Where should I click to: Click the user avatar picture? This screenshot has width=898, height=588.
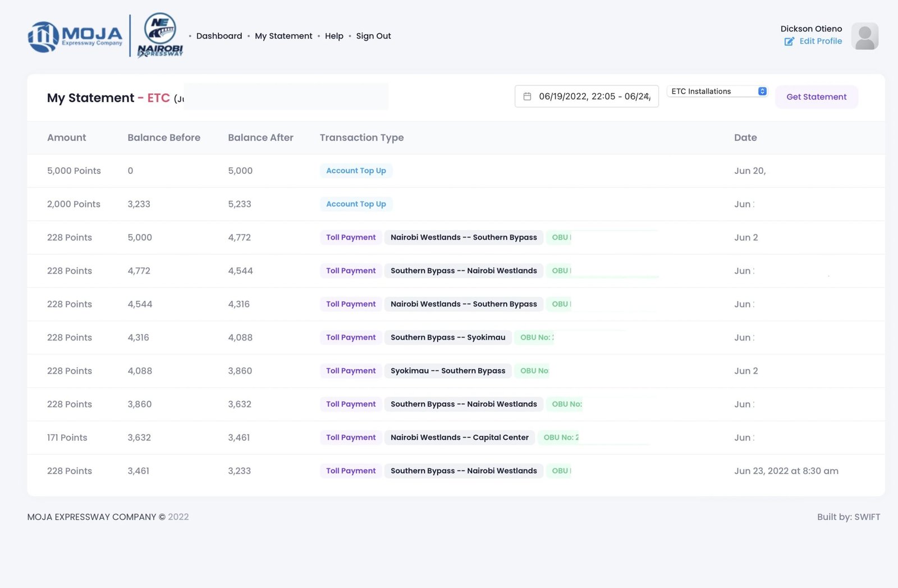864,36
